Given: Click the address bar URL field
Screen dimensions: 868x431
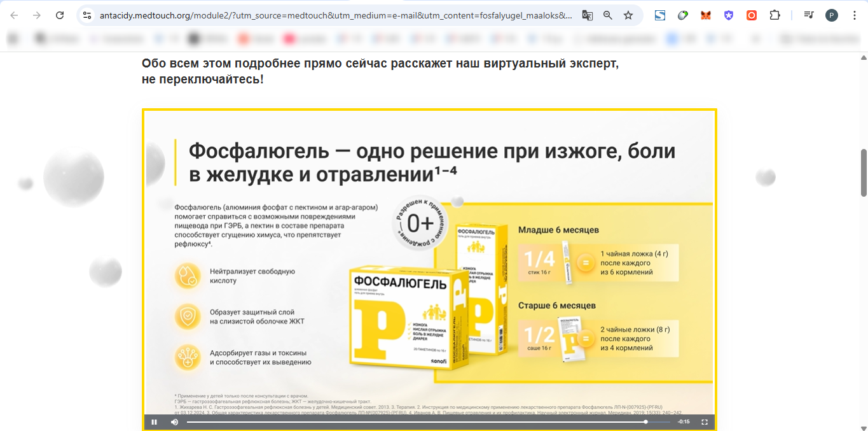Looking at the screenshot, I should pos(336,15).
